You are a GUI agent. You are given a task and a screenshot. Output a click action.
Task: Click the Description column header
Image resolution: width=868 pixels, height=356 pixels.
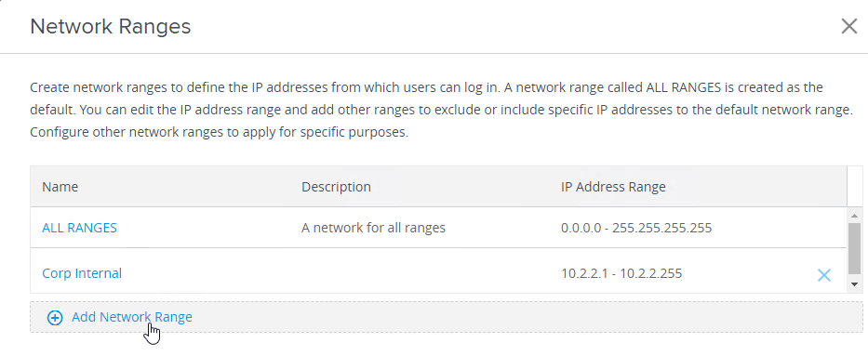[336, 187]
